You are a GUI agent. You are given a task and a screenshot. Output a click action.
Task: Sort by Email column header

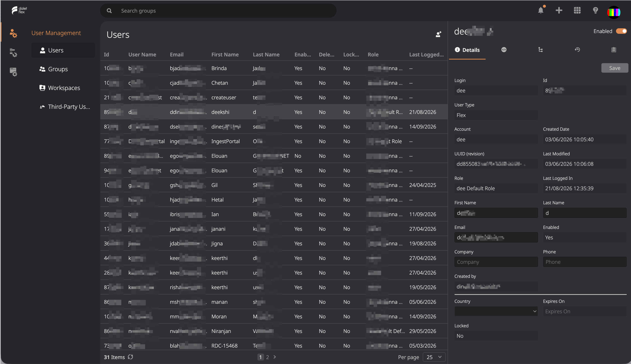coord(176,55)
